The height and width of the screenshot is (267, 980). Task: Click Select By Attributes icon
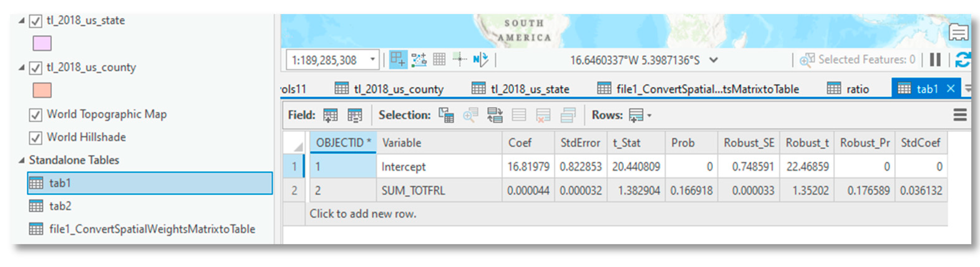pyautogui.click(x=446, y=115)
